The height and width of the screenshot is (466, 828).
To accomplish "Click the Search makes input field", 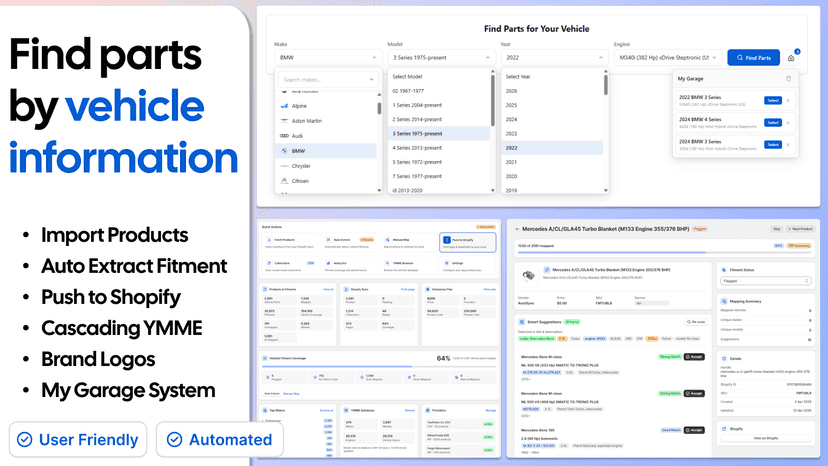I will [327, 80].
